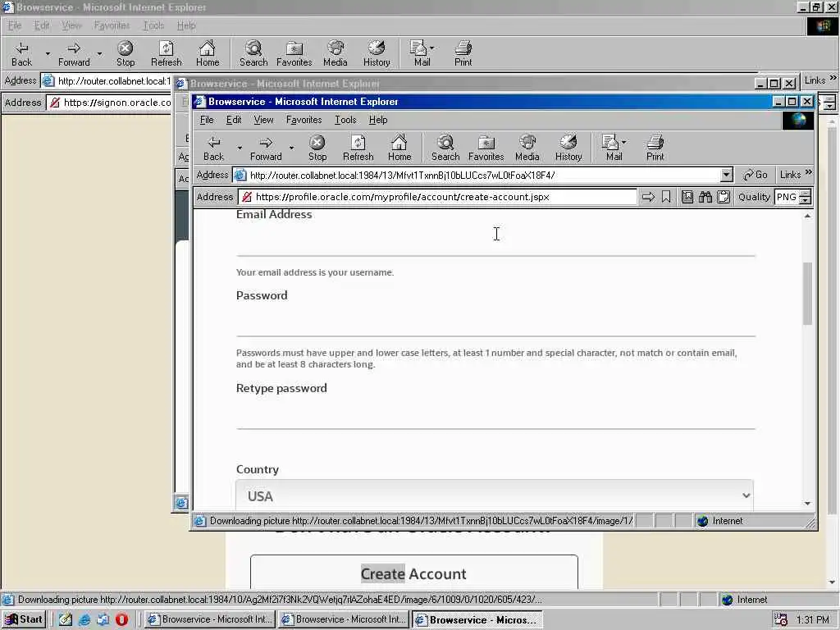Click Refresh in the front Browservice window
840x630 pixels.
pyautogui.click(x=358, y=148)
